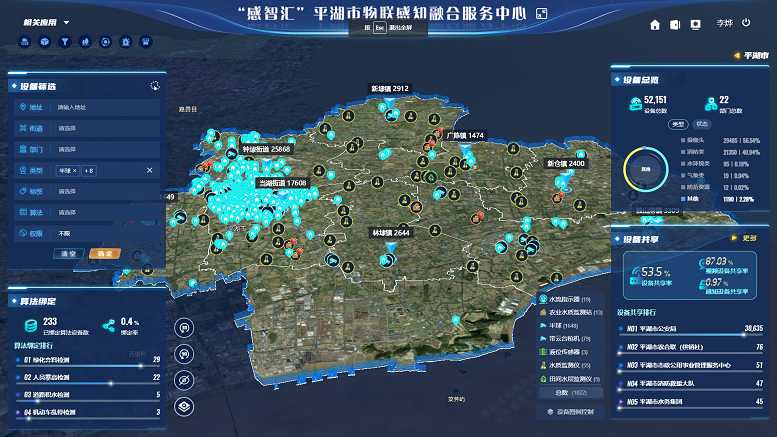Click the 地址 address input field

pyautogui.click(x=100, y=107)
